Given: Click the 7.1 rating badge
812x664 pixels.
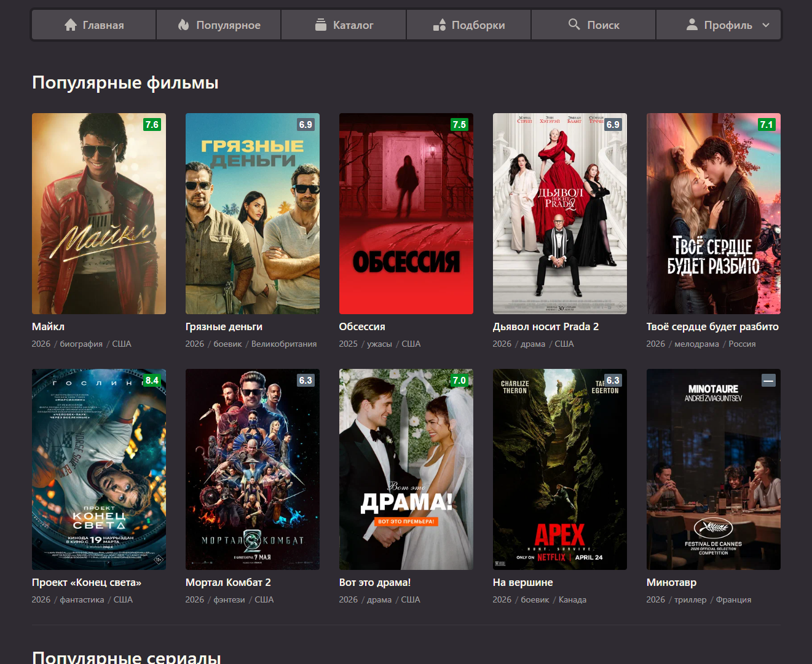Looking at the screenshot, I should tap(767, 124).
